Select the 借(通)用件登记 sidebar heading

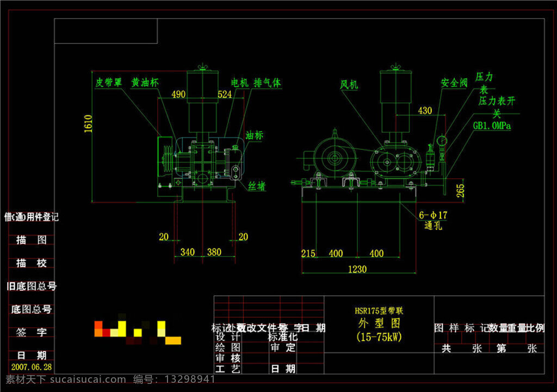(31, 217)
